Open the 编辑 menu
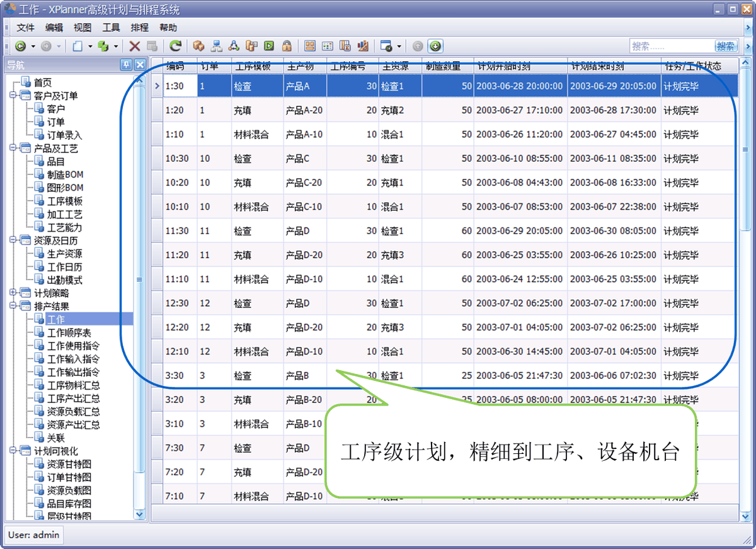The width and height of the screenshot is (756, 549). [x=54, y=28]
